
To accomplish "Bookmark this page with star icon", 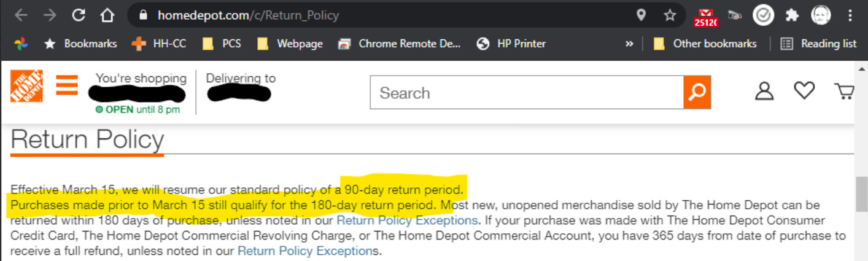I will [670, 15].
